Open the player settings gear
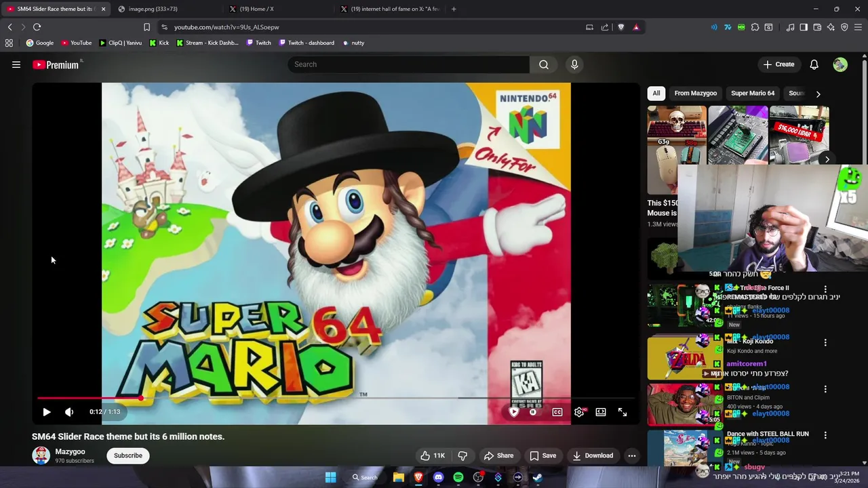The image size is (868, 488). pyautogui.click(x=579, y=412)
